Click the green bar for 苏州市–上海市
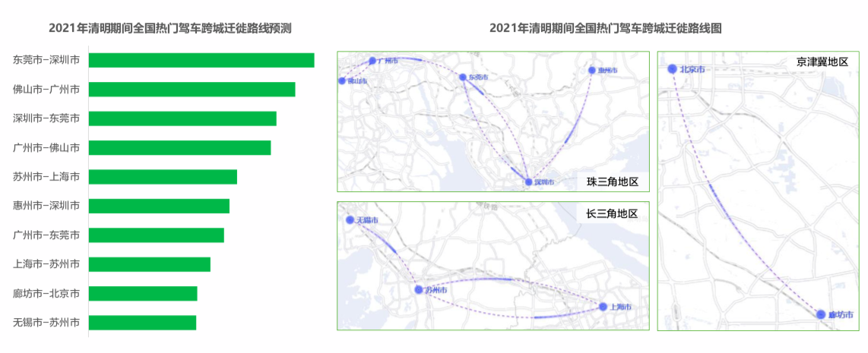Screen dimensions: 868x353 click(x=163, y=176)
